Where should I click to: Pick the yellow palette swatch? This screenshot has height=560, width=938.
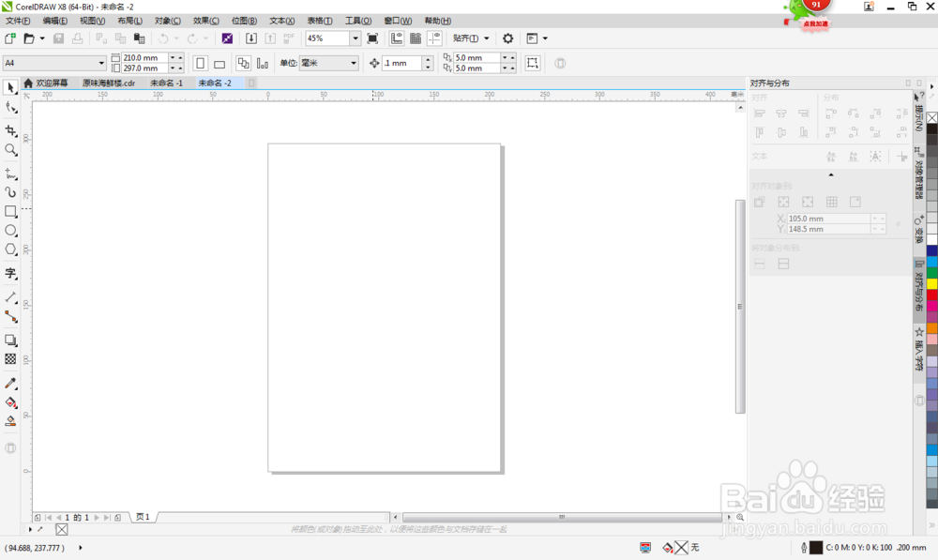click(x=932, y=284)
